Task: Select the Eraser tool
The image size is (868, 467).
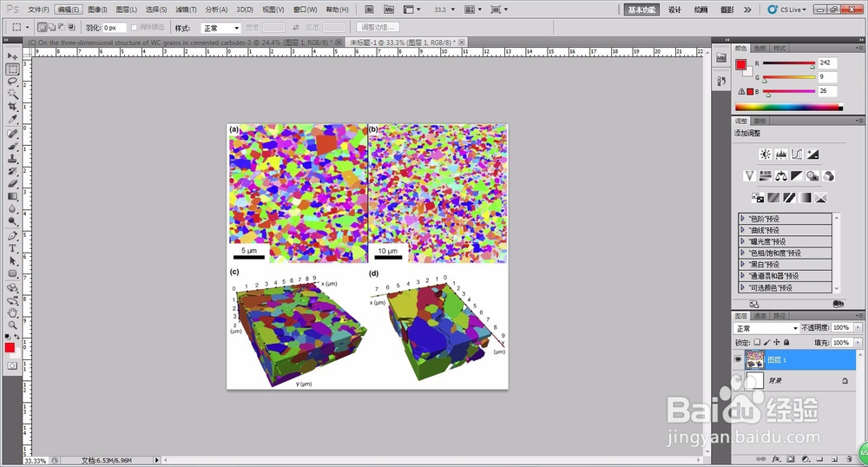Action: [x=12, y=184]
